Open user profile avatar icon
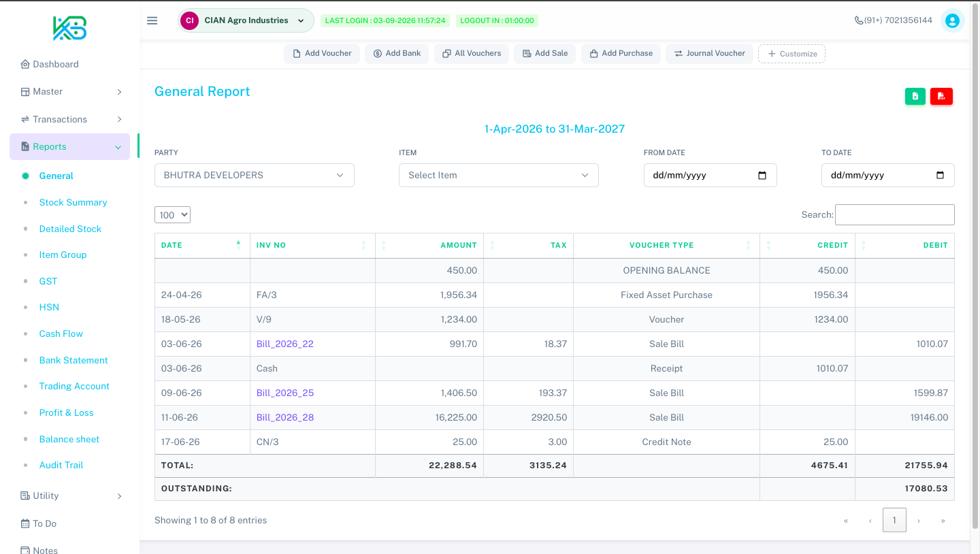980x554 pixels. (953, 20)
